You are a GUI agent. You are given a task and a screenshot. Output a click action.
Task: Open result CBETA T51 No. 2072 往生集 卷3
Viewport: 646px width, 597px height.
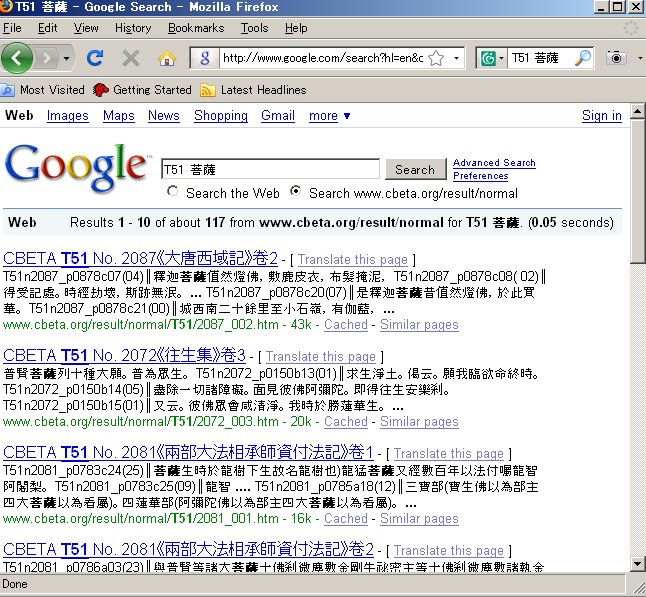coord(124,355)
